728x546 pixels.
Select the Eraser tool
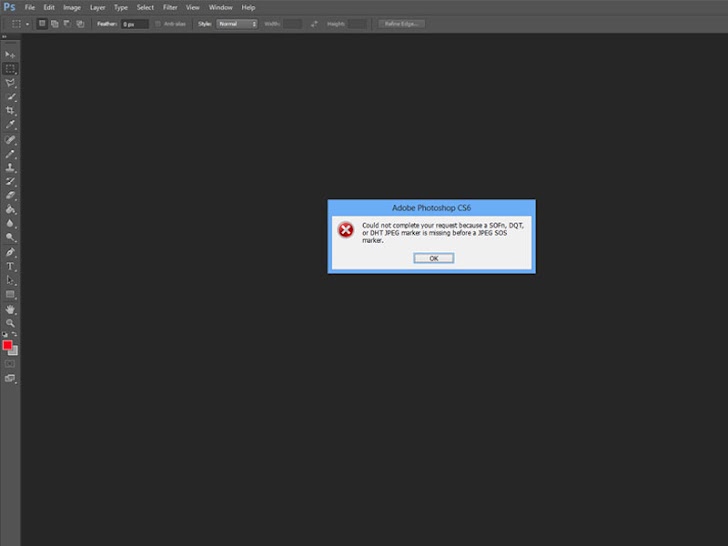tap(10, 195)
